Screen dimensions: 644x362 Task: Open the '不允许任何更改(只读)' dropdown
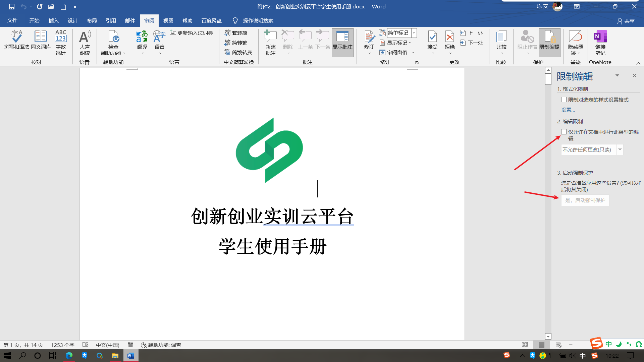point(620,150)
